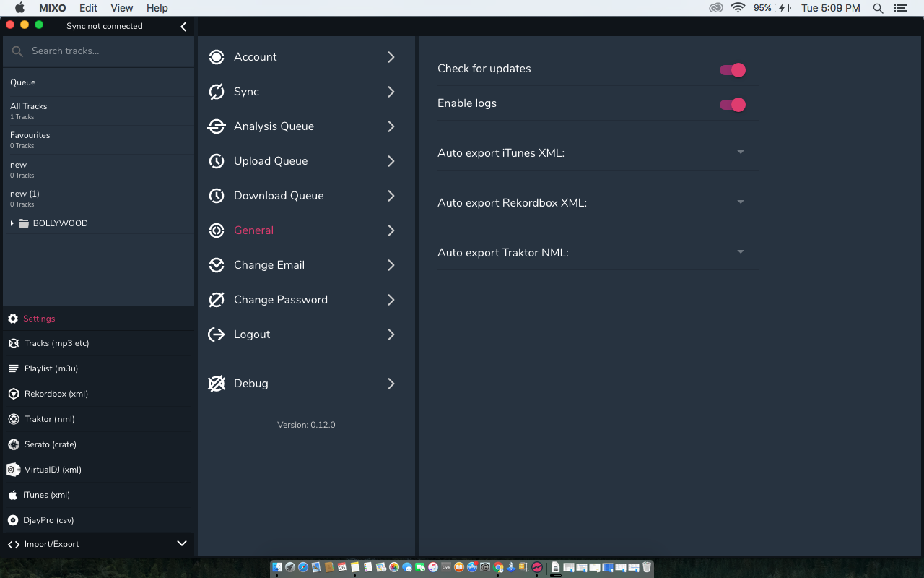Toggle off Check for updates switch
This screenshot has width=924, height=578.
point(732,70)
